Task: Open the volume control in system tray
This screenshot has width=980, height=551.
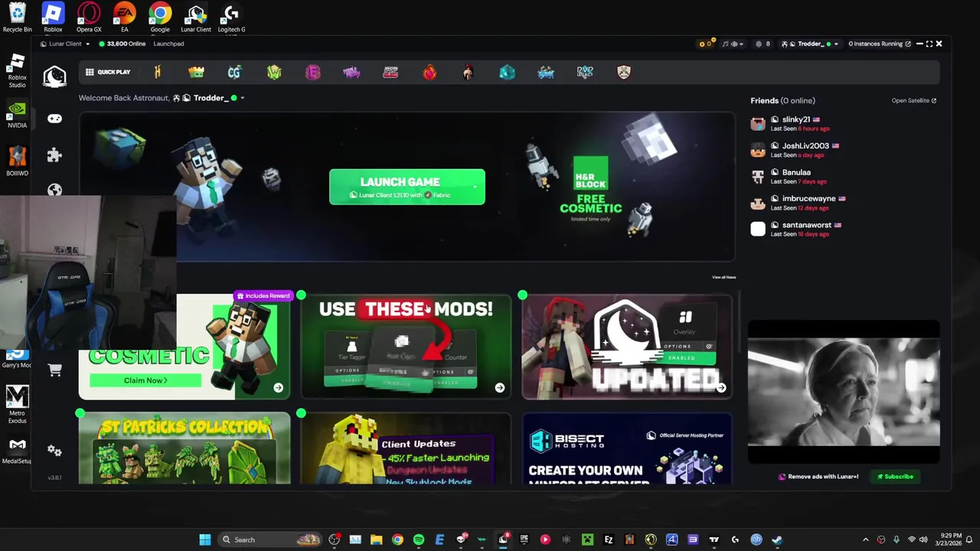Action: pyautogui.click(x=923, y=540)
